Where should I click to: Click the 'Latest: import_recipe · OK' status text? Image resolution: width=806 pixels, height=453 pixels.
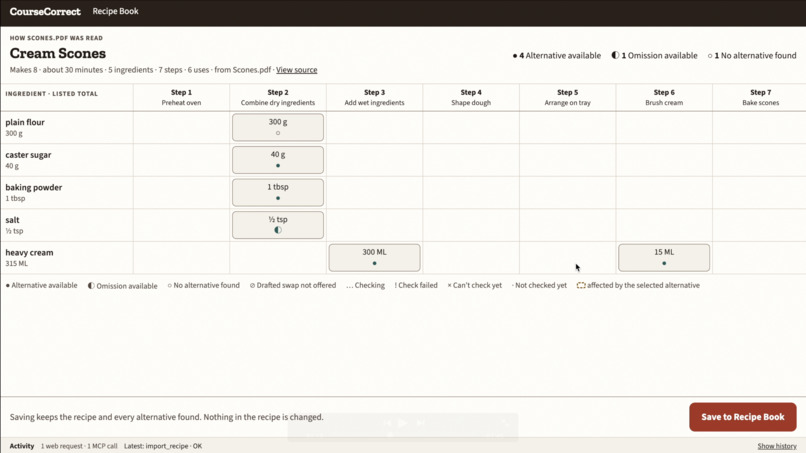163,446
